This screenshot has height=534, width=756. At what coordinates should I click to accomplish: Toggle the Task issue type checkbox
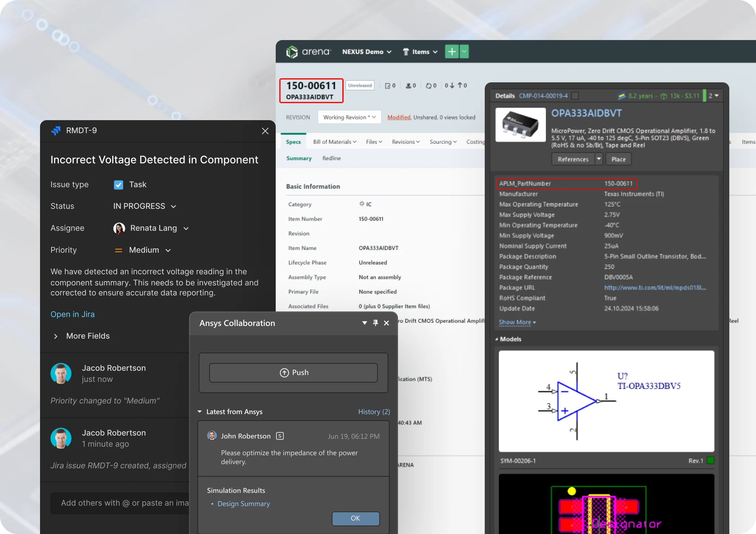coord(119,185)
